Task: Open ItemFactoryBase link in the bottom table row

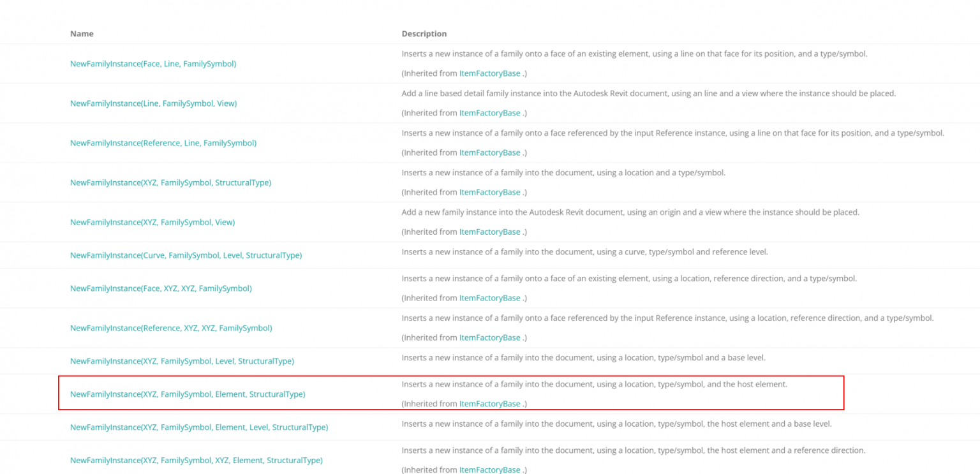Action: [x=489, y=470]
